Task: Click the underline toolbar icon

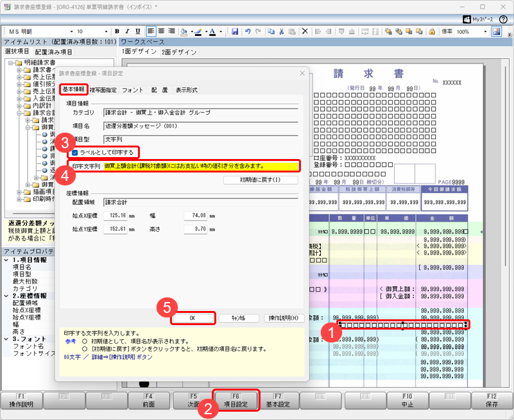Action: point(138,31)
